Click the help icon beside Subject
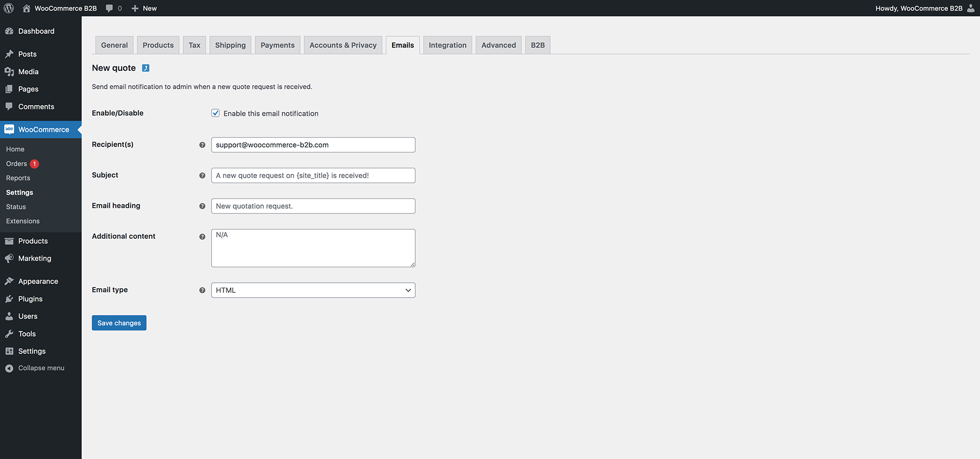Image resolution: width=980 pixels, height=459 pixels. 202,175
